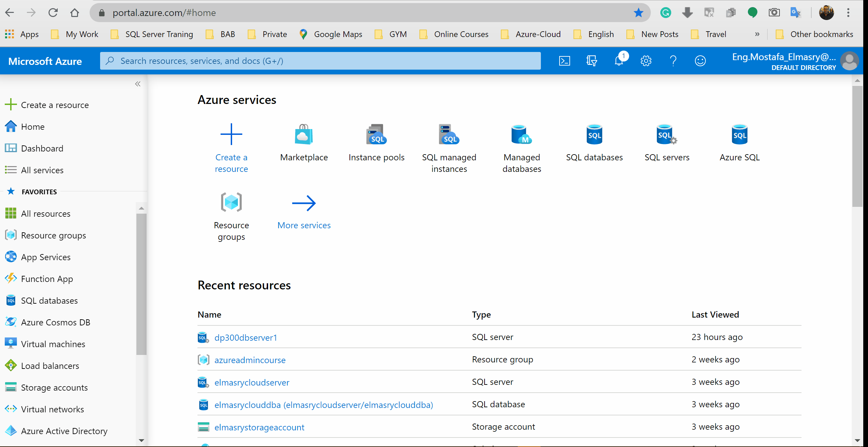This screenshot has width=868, height=447.
Task: Select Virtual machines in favorites menu
Action: click(53, 344)
